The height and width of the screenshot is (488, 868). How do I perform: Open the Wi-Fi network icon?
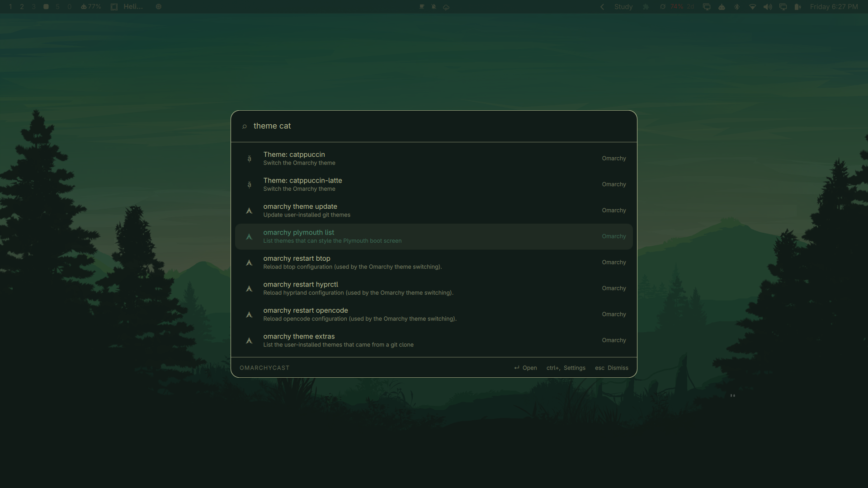point(752,7)
